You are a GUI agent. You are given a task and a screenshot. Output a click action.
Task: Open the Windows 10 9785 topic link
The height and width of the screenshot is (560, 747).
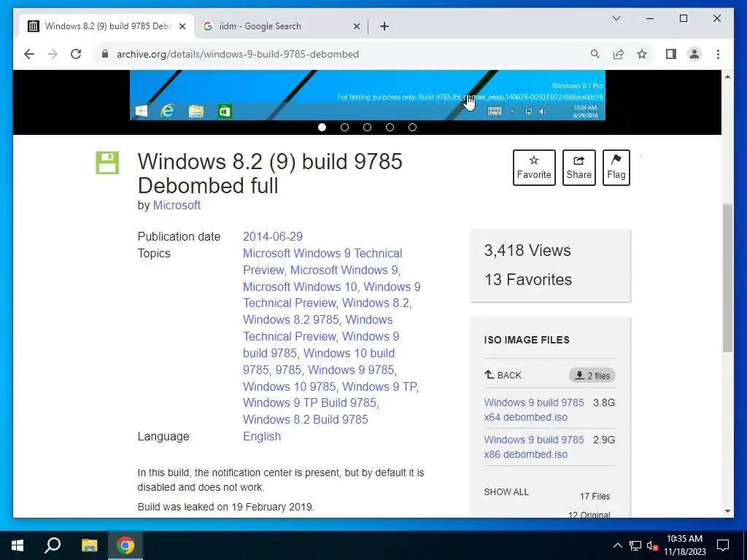289,386
